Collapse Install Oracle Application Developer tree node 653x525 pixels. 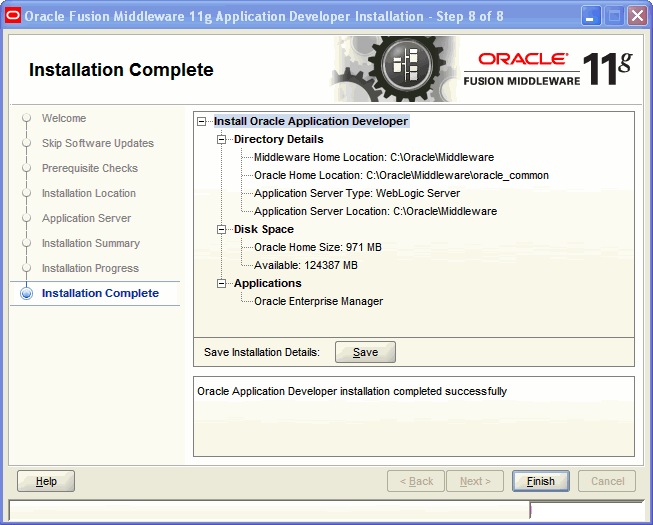202,122
